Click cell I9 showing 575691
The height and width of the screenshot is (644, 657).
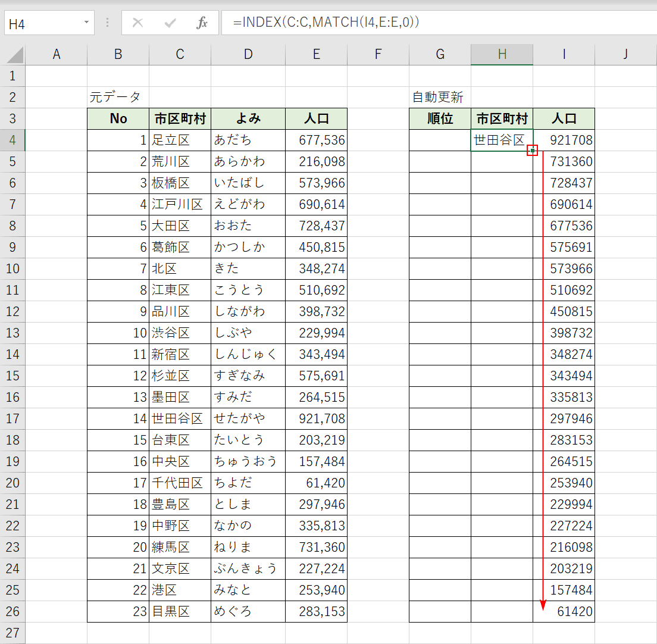[564, 247]
